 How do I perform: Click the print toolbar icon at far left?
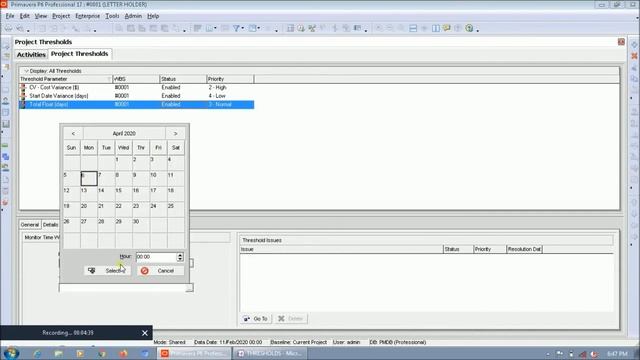[x=8, y=28]
